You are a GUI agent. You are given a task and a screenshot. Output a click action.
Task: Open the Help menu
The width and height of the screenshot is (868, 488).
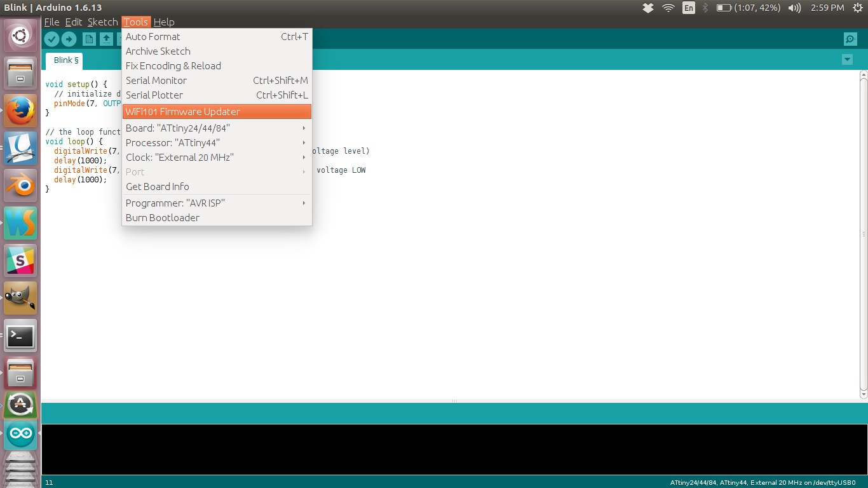click(164, 22)
